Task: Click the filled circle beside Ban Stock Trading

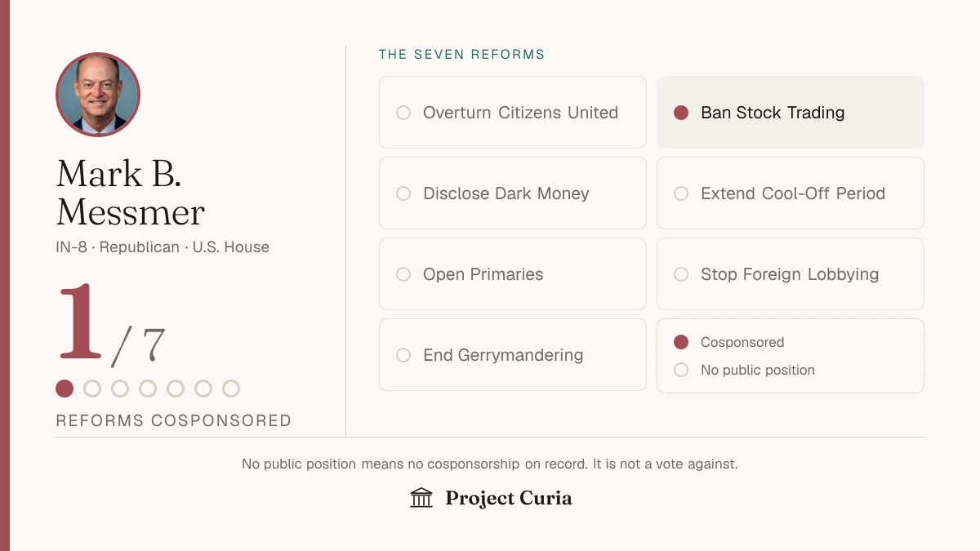Action: click(681, 113)
